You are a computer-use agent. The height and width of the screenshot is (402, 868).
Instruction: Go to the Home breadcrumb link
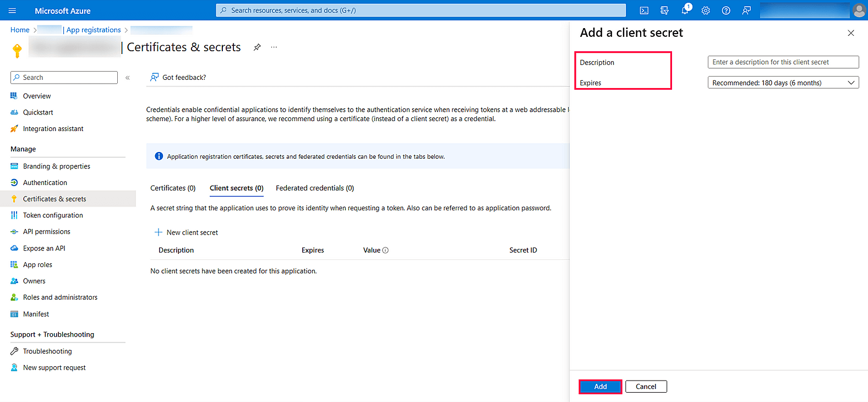click(20, 30)
